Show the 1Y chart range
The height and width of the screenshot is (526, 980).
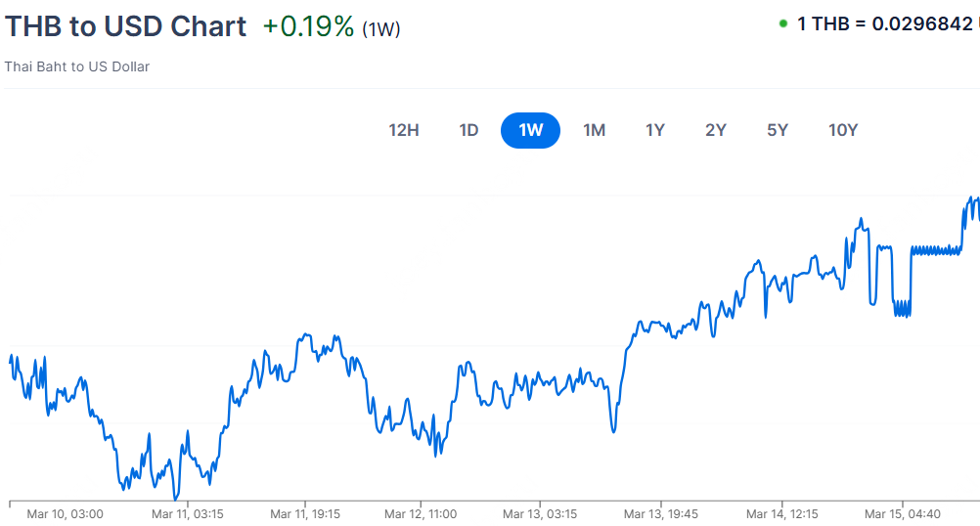click(655, 130)
